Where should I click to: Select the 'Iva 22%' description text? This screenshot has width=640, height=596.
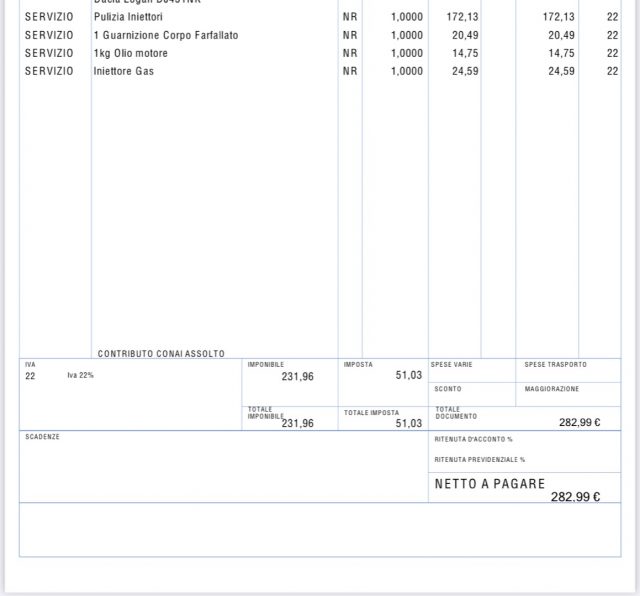tap(80, 375)
